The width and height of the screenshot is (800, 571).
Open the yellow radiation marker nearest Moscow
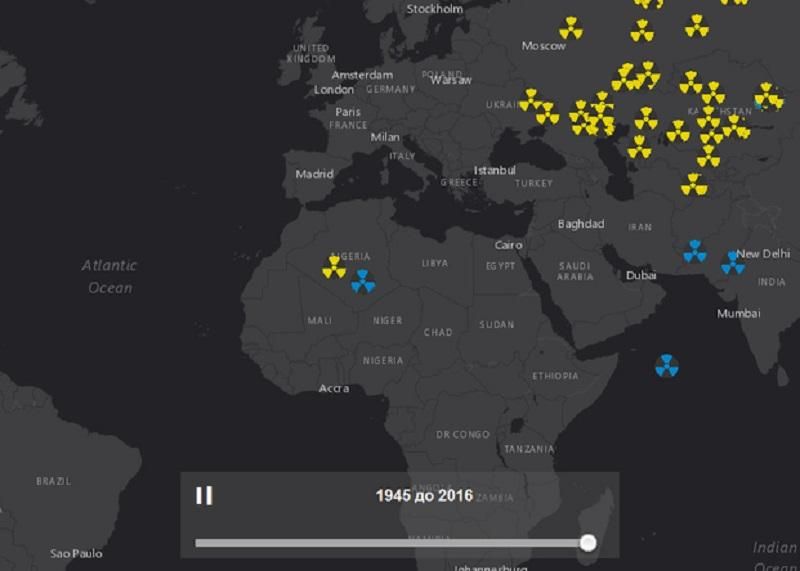571,28
